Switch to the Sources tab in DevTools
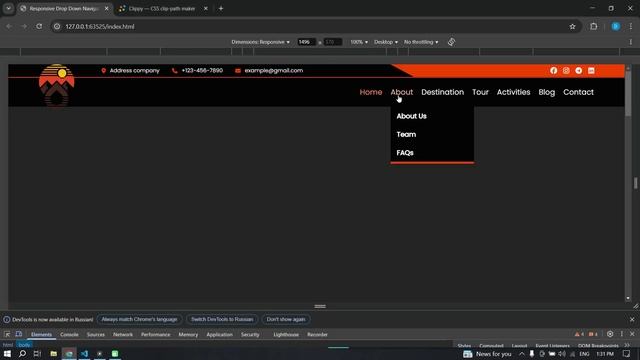Image resolution: width=640 pixels, height=360 pixels. point(96,334)
